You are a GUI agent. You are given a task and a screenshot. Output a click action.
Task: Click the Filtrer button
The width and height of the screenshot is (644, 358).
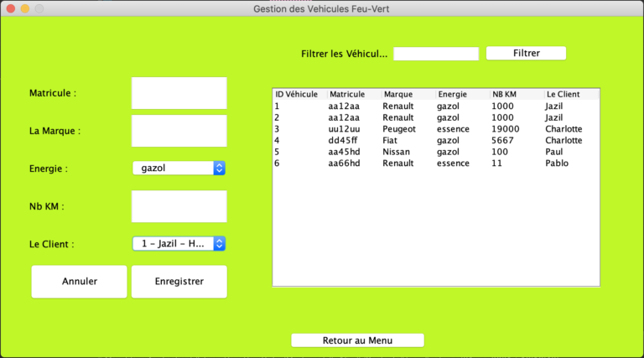point(526,53)
